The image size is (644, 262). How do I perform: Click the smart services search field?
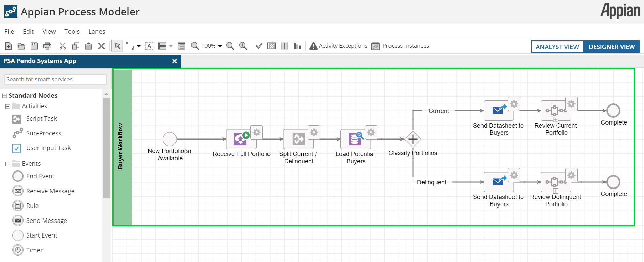[x=56, y=79]
